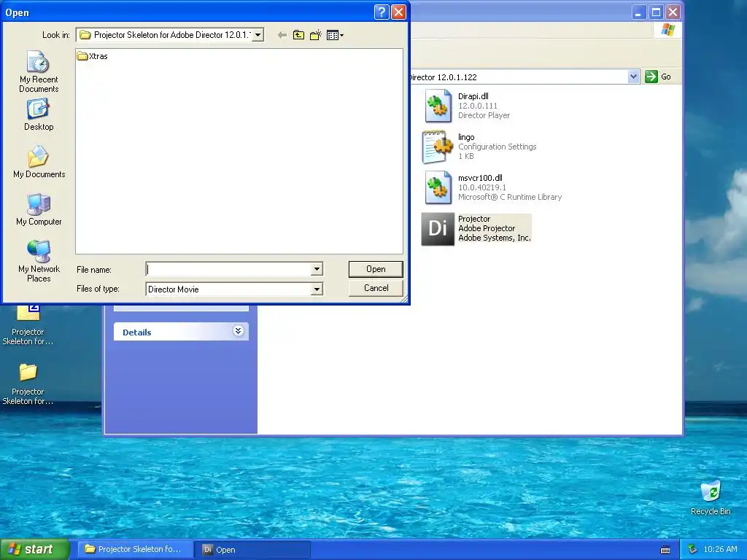This screenshot has height=560, width=747.
Task: Maximize the Explorer window
Action: coord(656,12)
